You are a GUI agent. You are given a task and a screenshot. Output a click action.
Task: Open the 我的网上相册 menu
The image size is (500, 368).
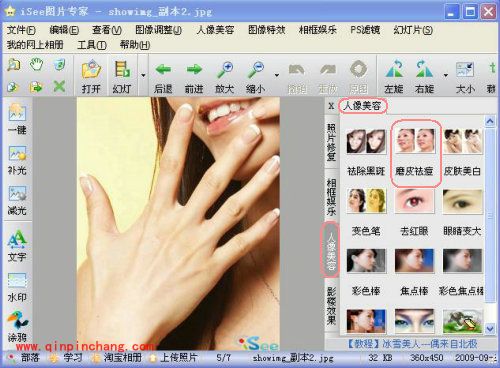coord(35,45)
